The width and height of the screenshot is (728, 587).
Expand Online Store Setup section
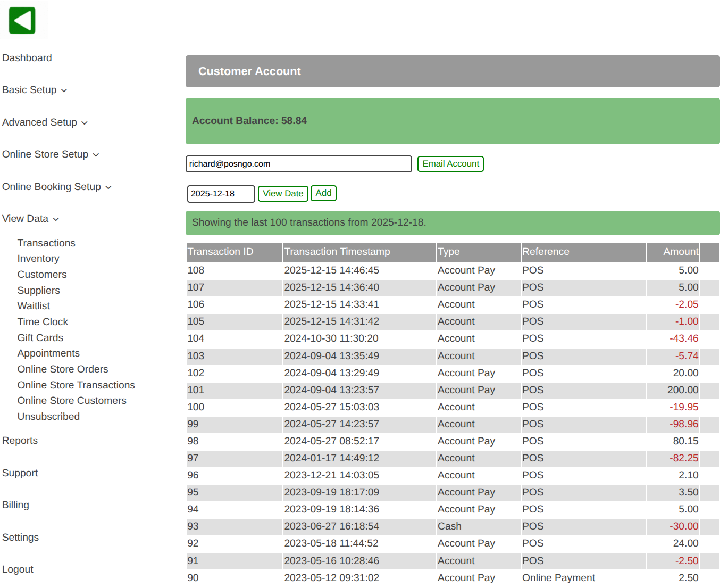point(51,154)
